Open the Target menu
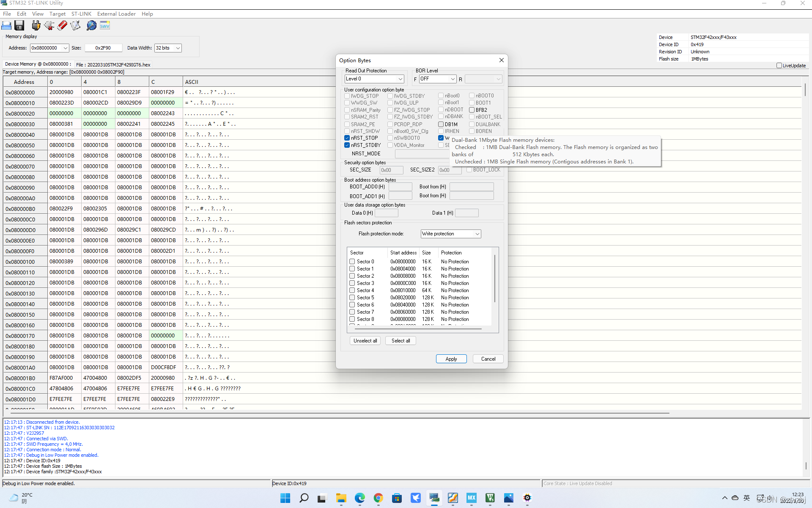Screen dimensions: 812x508 tap(58, 14)
